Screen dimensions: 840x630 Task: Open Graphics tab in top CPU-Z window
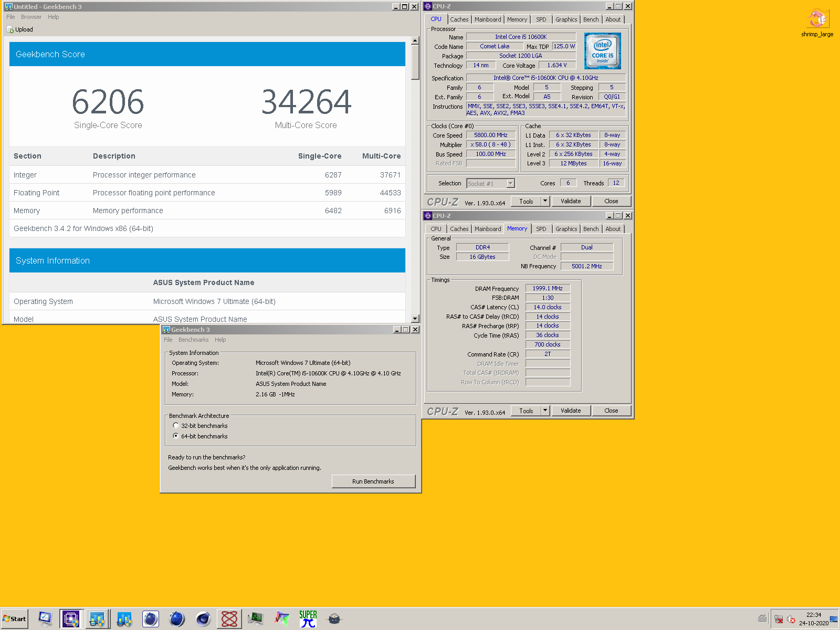point(566,19)
